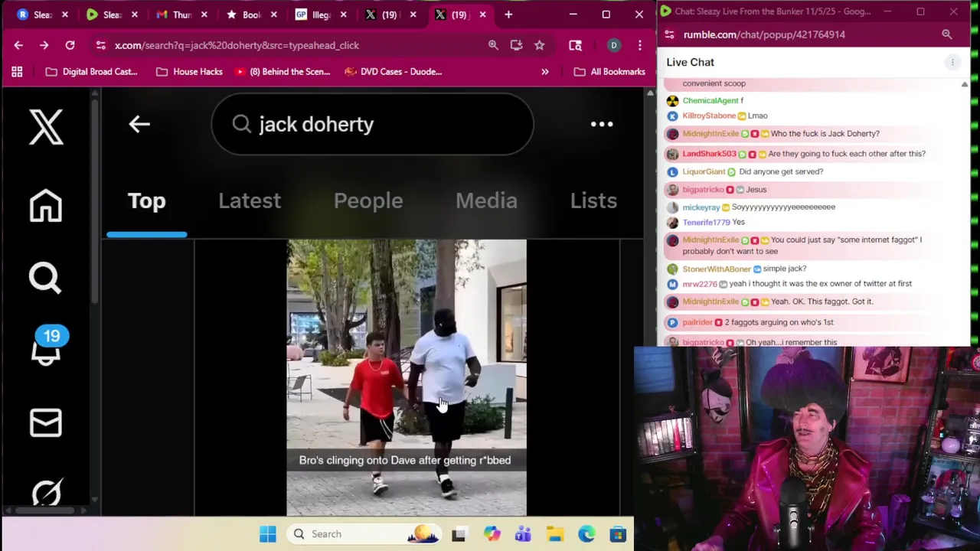Bookmark this page with the star icon

pyautogui.click(x=540, y=45)
